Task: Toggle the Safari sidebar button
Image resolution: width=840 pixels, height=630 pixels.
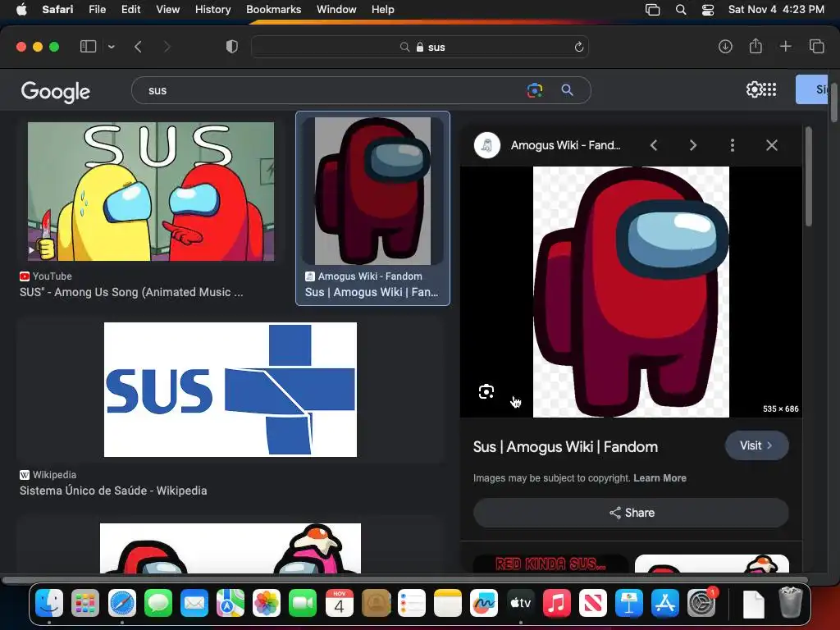Action: point(88,47)
